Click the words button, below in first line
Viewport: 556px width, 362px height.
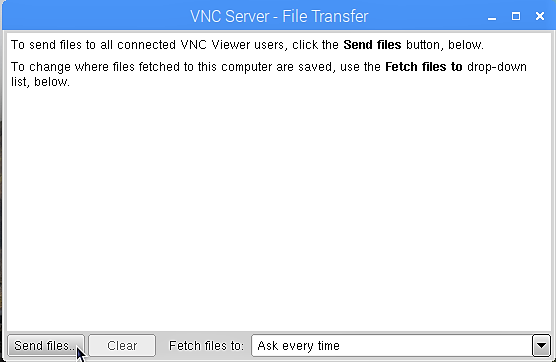[445, 45]
